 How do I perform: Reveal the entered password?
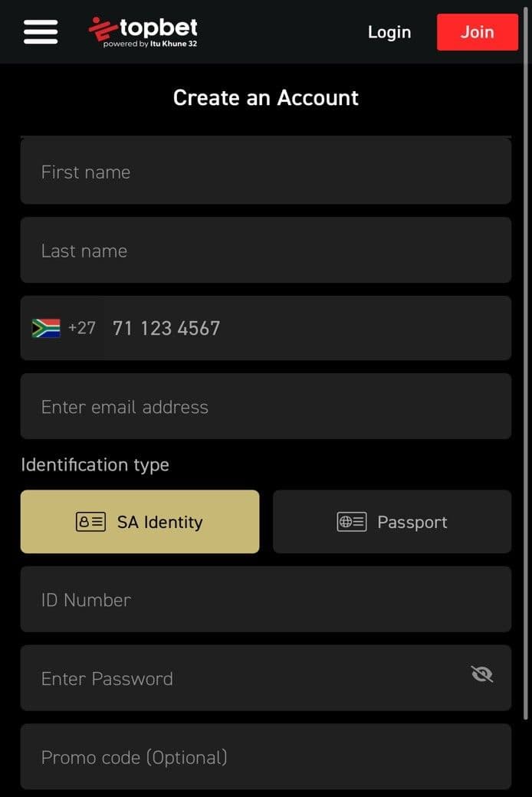click(x=481, y=674)
